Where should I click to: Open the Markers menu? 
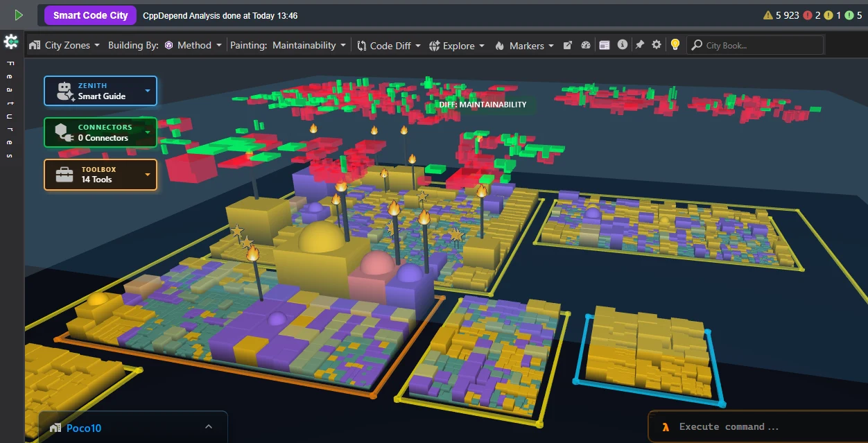pos(525,45)
